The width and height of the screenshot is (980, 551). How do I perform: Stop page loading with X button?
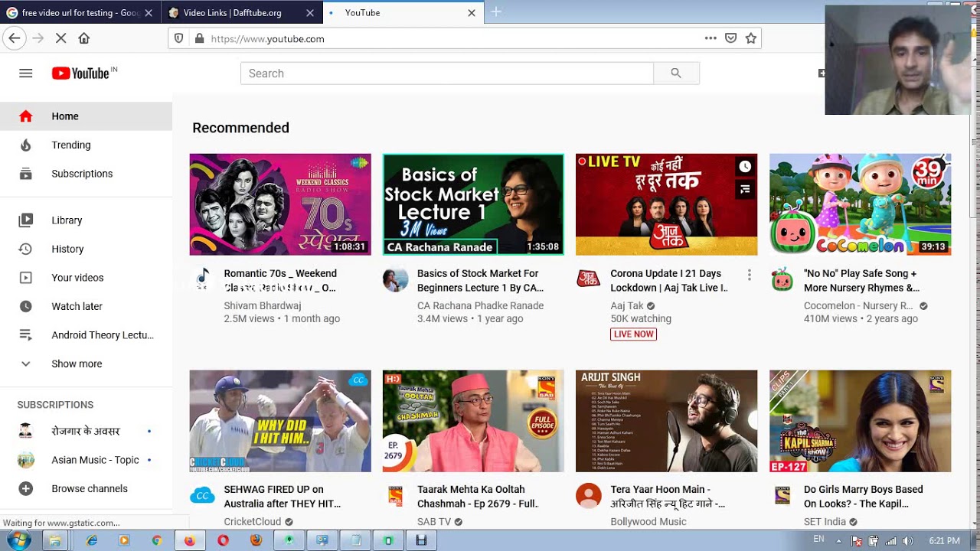pyautogui.click(x=61, y=38)
